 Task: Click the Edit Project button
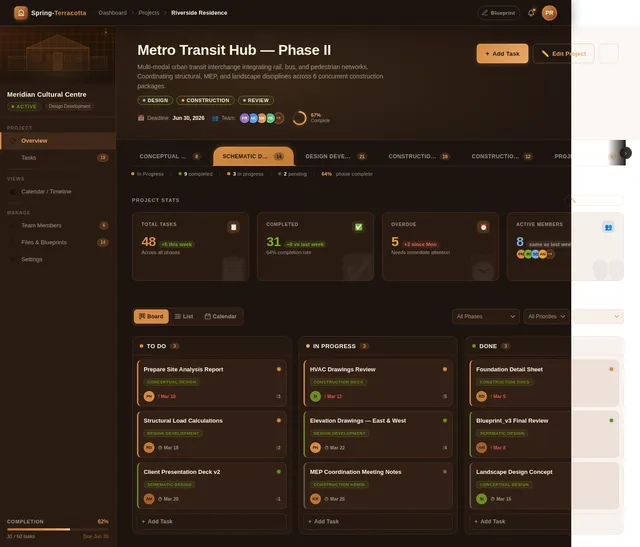click(x=563, y=53)
